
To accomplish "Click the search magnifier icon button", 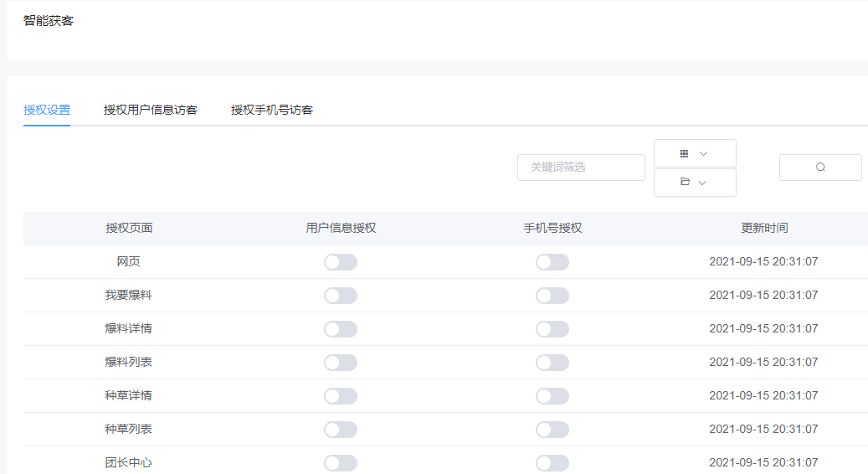I will [x=820, y=167].
